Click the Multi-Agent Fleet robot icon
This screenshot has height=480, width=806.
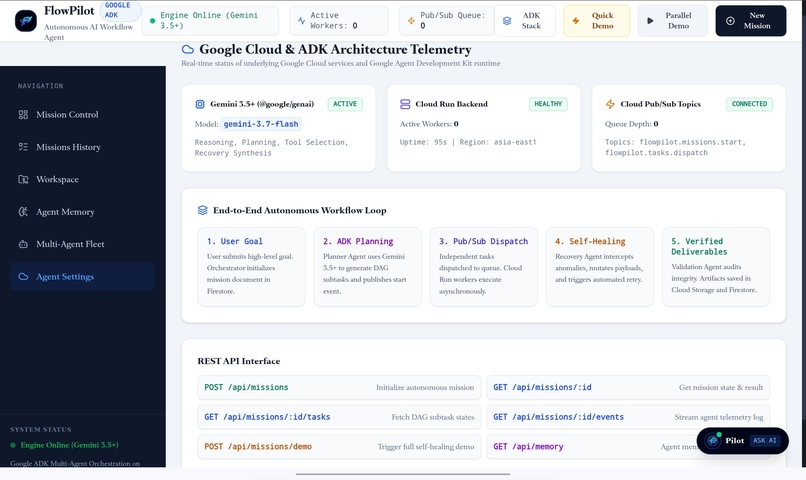pyautogui.click(x=23, y=244)
